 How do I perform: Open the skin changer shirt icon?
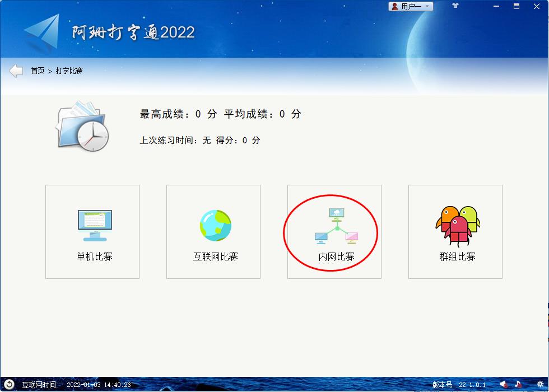[x=455, y=6]
